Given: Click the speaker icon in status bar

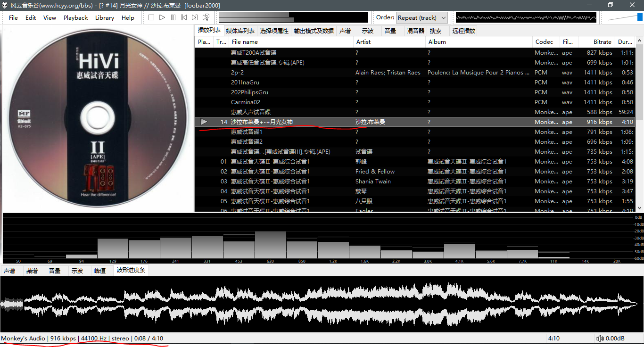Looking at the screenshot, I should coord(600,339).
